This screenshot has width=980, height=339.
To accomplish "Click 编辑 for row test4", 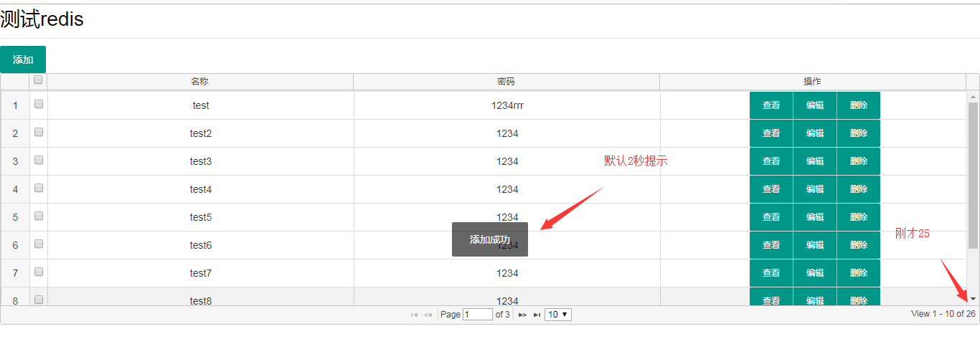I will tap(815, 189).
